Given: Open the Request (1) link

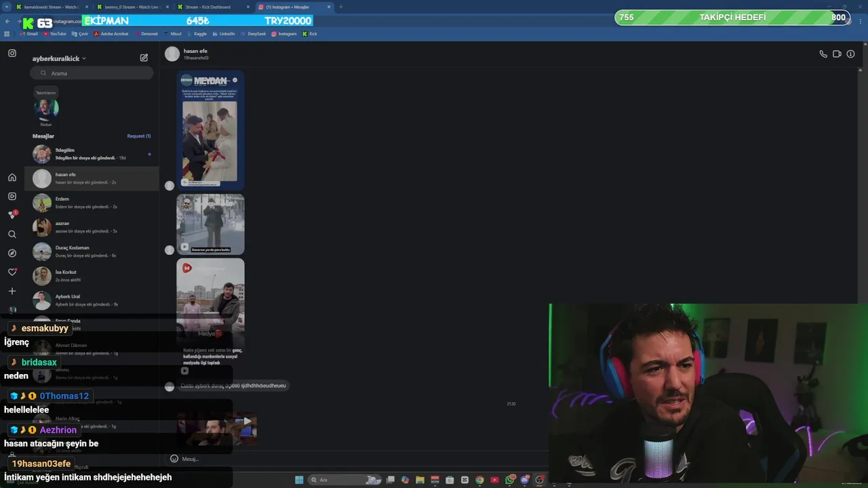Looking at the screenshot, I should pyautogui.click(x=139, y=136).
